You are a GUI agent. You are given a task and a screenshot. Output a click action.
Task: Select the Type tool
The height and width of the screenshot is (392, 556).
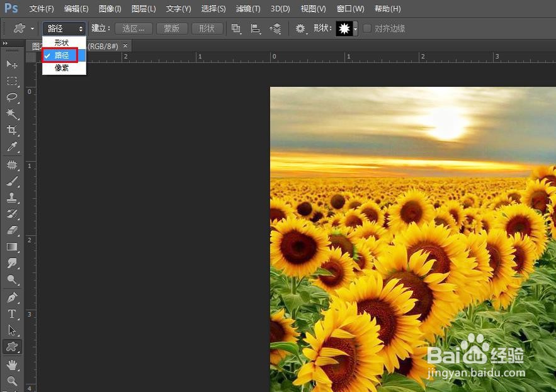click(x=12, y=314)
